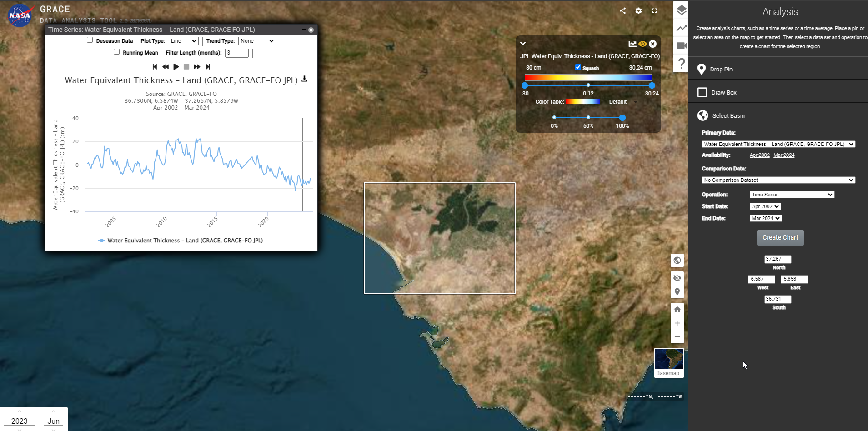Enable the Running Mean checkbox
The height and width of the screenshot is (431, 868).
117,52
